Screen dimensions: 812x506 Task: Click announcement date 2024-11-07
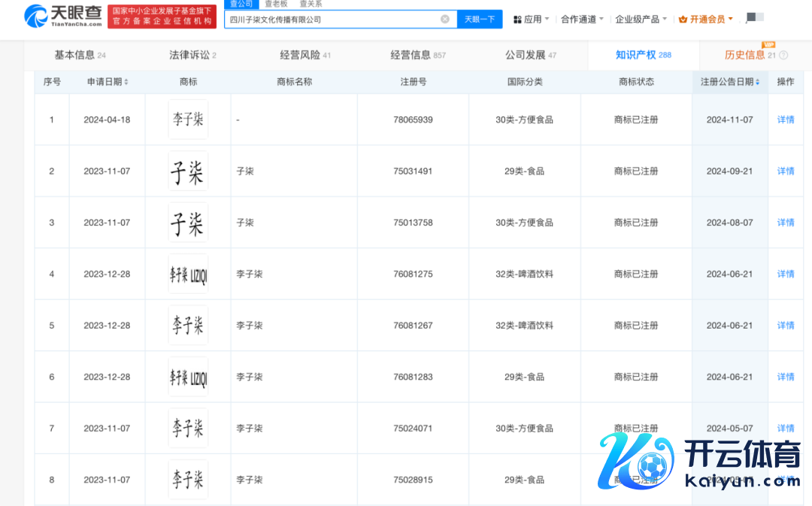pos(729,120)
